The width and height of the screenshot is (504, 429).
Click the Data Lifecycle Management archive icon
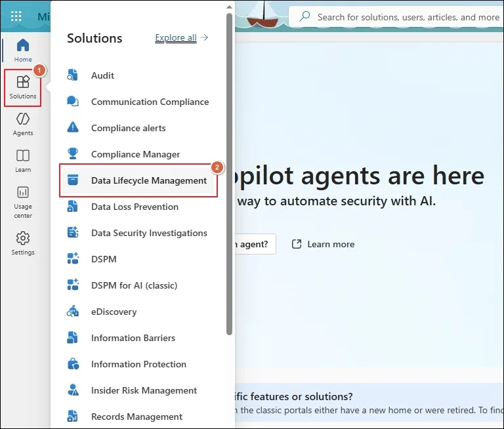tap(73, 180)
